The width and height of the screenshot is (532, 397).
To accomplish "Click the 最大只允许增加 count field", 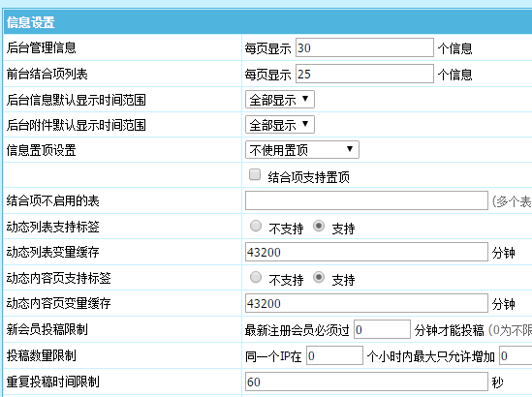I will pyautogui.click(x=516, y=355).
